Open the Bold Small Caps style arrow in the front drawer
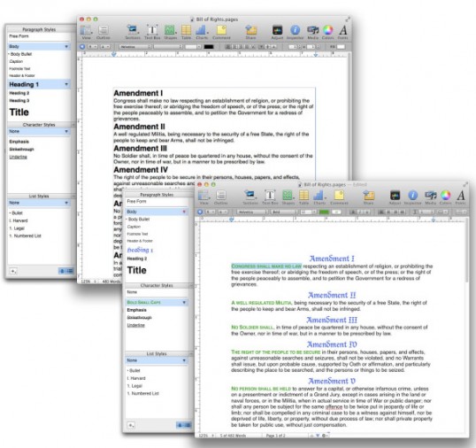Viewport: 476px width, 448px height. [184, 302]
